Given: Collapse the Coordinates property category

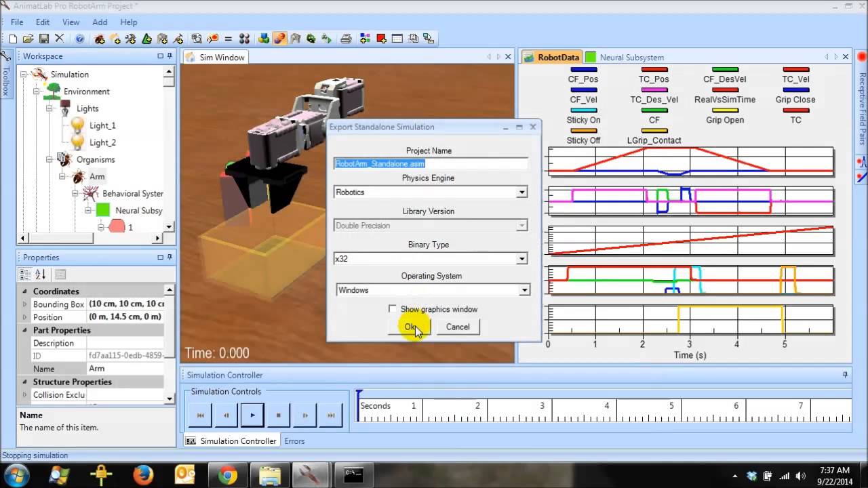Looking at the screenshot, I should click(x=24, y=291).
